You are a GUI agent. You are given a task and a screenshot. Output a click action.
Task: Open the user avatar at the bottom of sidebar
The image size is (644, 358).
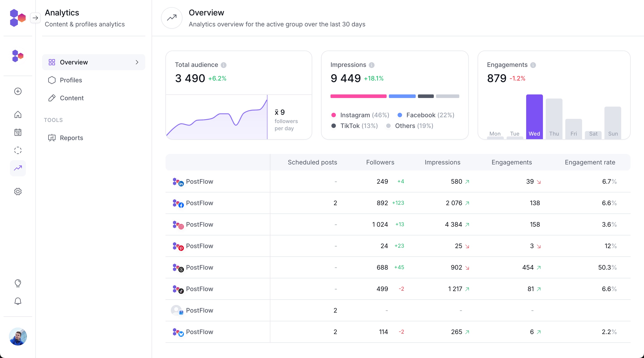click(18, 337)
